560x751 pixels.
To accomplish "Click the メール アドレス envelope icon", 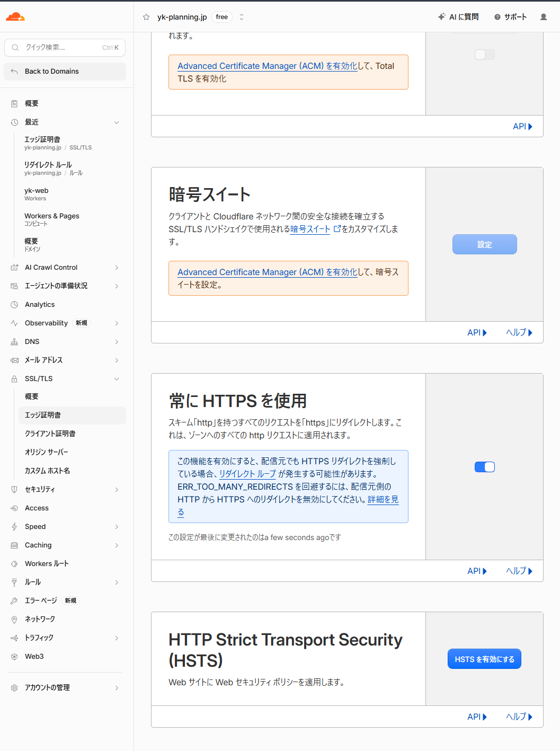I will click(x=14, y=360).
